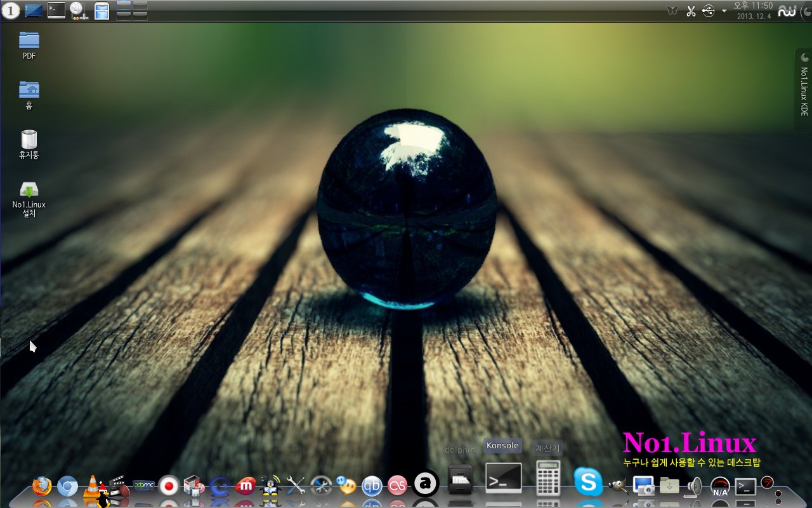This screenshot has width=812, height=508.
Task: Expand the hidden system tray icons arrow
Action: point(724,11)
